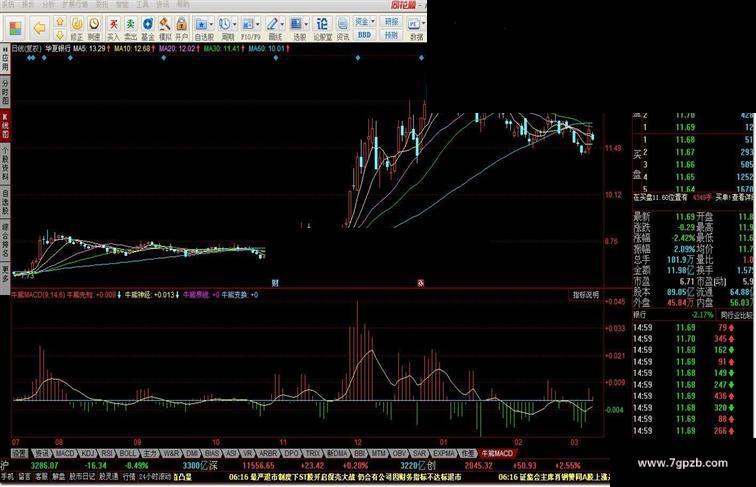This screenshot has width=756, height=487.
Task: Click the 买入 buy icon
Action: [x=113, y=28]
